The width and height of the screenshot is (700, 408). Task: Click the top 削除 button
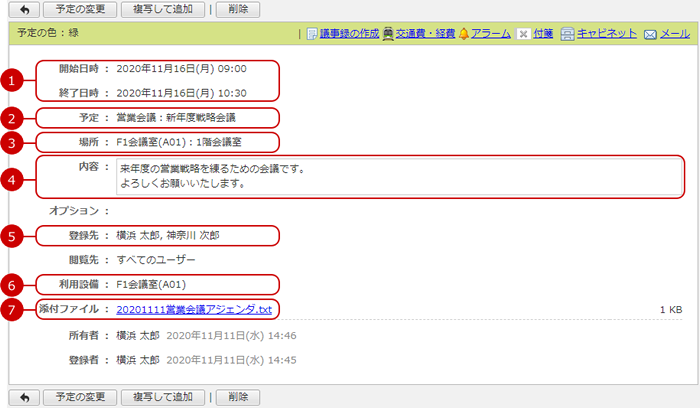coord(238,10)
